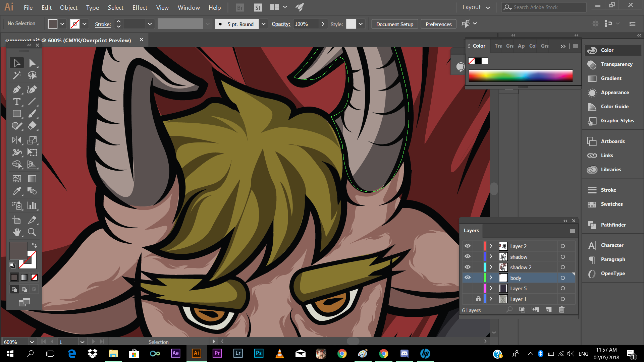Pick a color from the spectrum bar
This screenshot has width=644, height=362.
point(521,76)
